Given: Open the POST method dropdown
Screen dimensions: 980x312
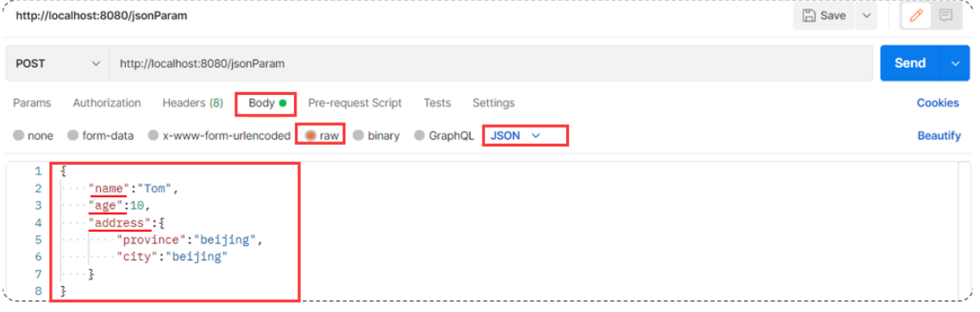Looking at the screenshot, I should [58, 63].
